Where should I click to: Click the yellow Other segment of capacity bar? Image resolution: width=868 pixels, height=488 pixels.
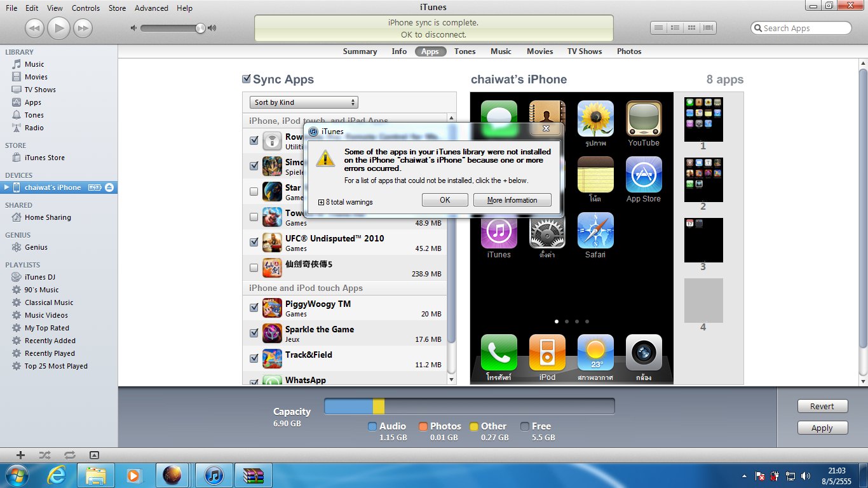point(379,406)
